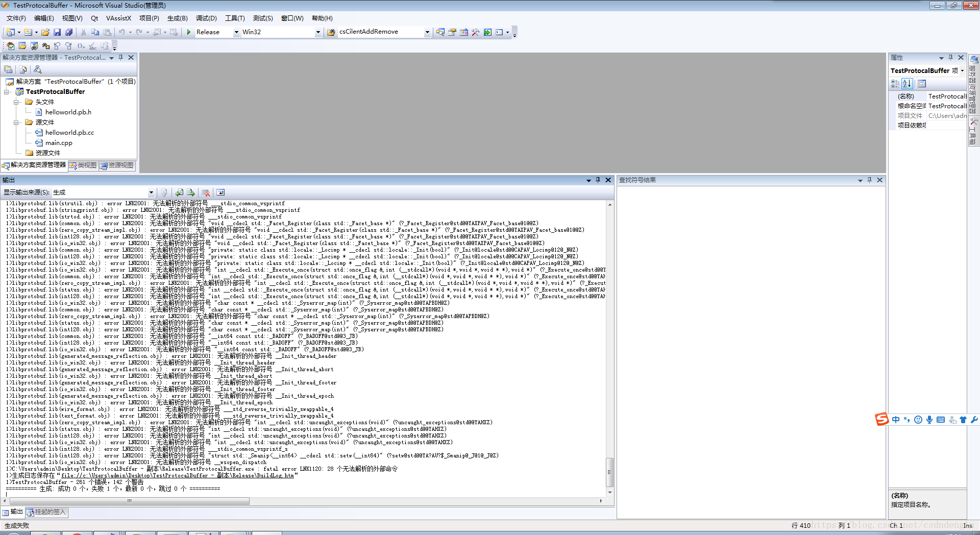This screenshot has width=980, height=535.
Task: Open the csCilentAddRemove find dropdown
Action: (427, 32)
